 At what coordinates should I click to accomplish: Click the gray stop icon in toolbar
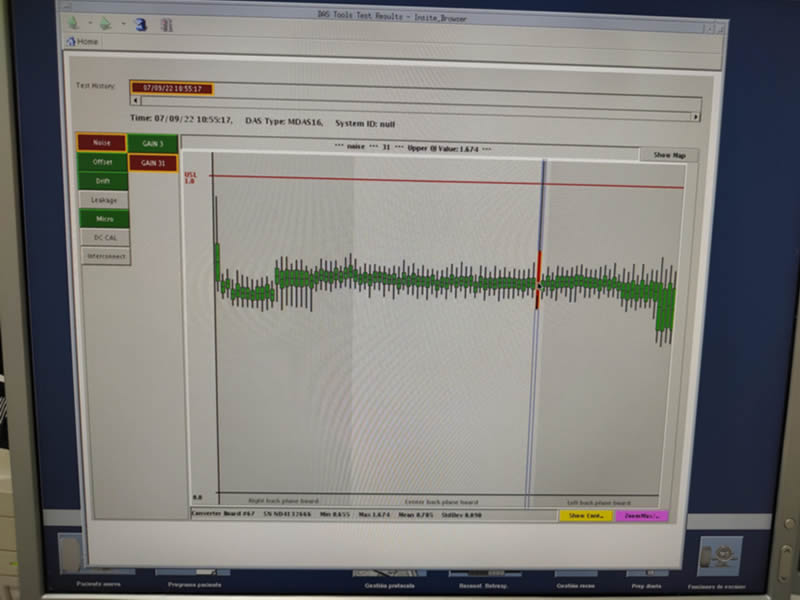point(166,24)
